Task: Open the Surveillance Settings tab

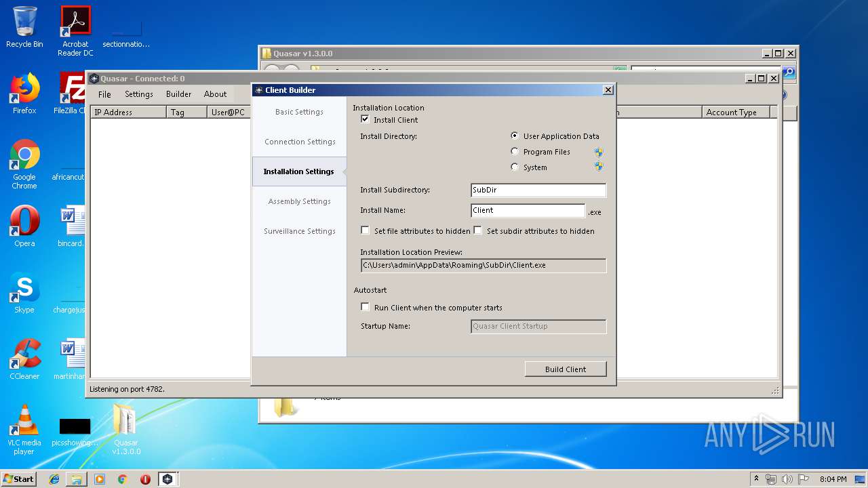Action: click(299, 231)
